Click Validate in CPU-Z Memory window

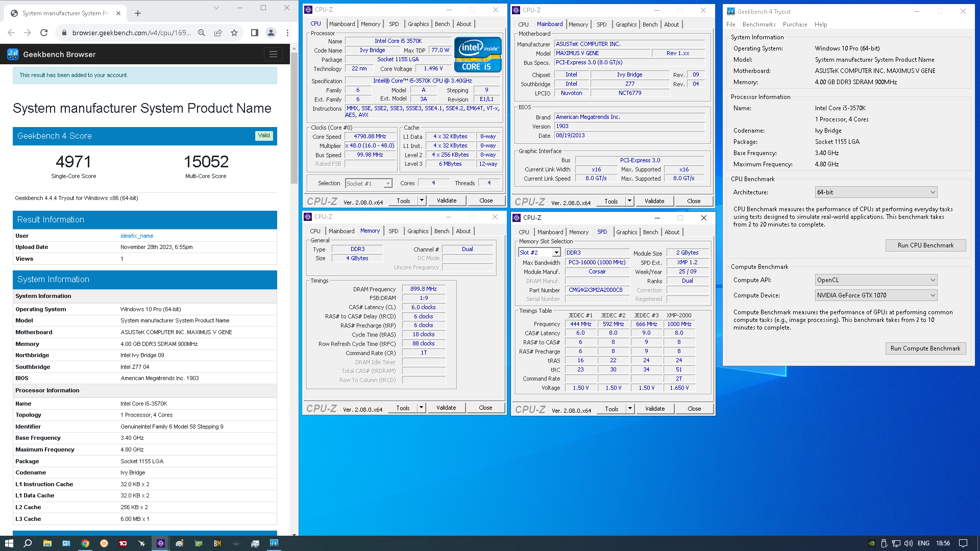tap(446, 408)
